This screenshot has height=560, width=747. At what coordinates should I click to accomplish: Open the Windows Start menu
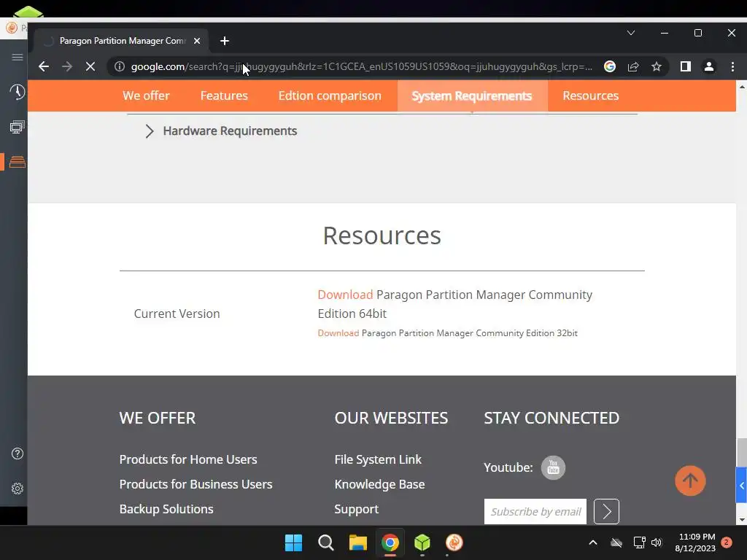coord(293,542)
